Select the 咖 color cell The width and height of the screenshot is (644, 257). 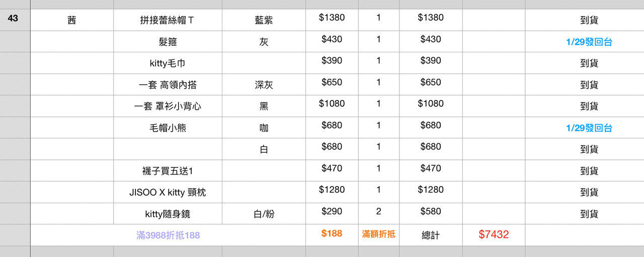click(x=264, y=128)
